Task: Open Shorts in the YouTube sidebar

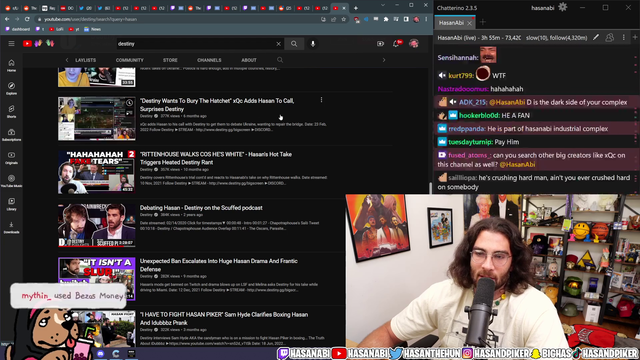Action: pyautogui.click(x=11, y=111)
